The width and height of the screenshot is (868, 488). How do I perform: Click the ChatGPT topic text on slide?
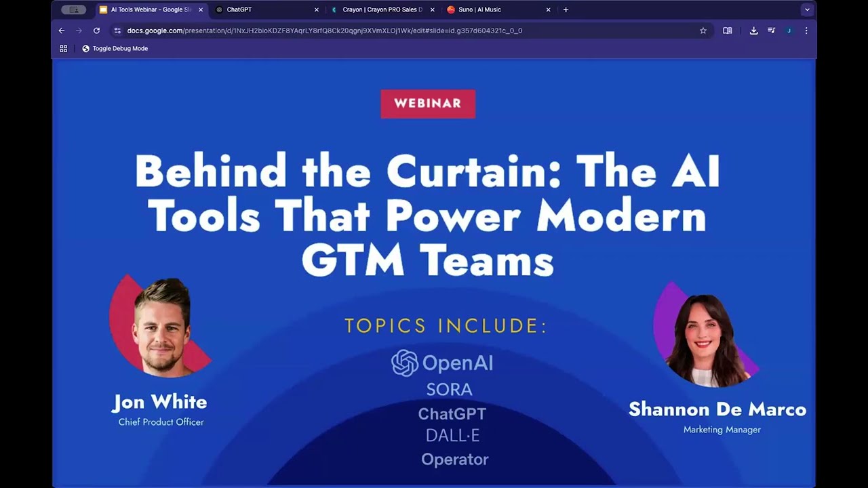point(452,413)
